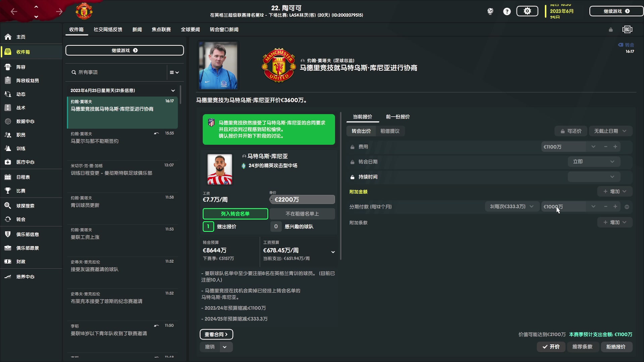Click the €2200万 player value bar
This screenshot has height=362, width=644.
(302, 199)
